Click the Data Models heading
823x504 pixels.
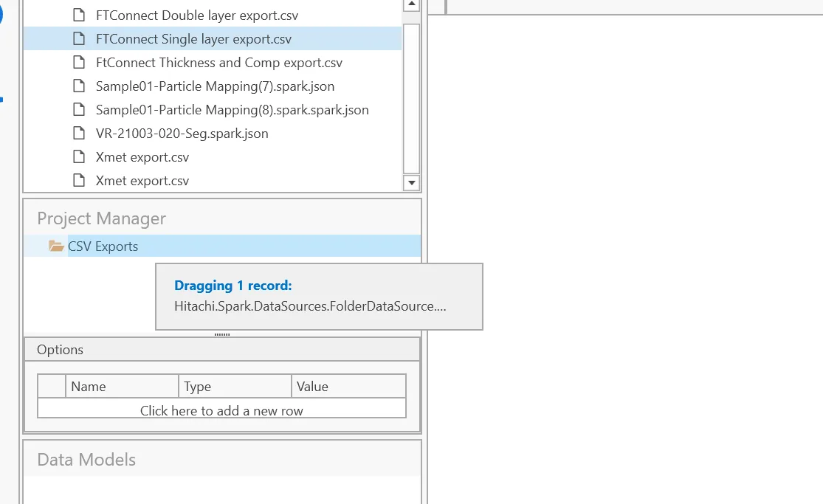(86, 460)
